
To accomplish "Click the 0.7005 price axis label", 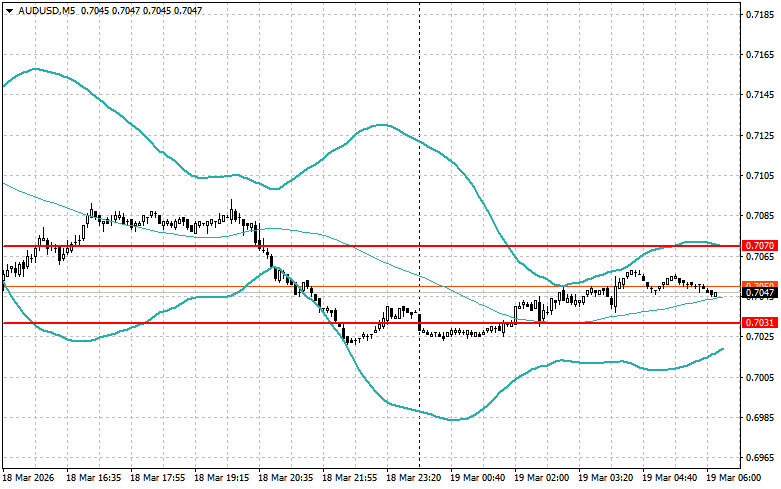I will 761,377.
